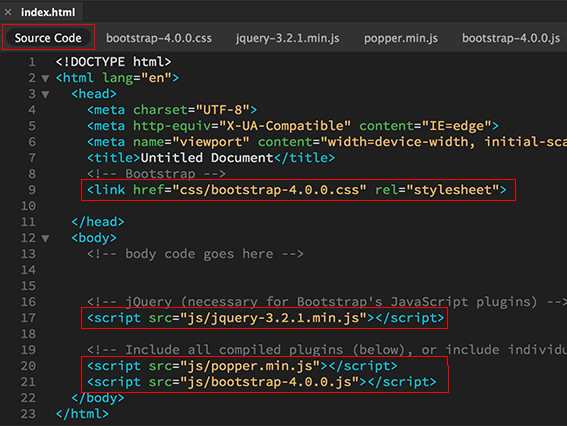Open related file popper.min.js
The image size is (567, 426).
401,38
